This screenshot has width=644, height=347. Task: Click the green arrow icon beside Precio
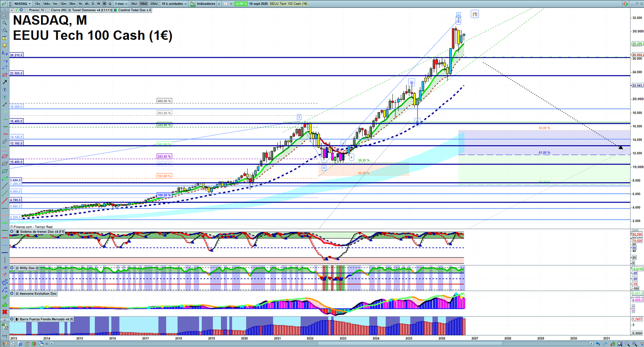17,10
